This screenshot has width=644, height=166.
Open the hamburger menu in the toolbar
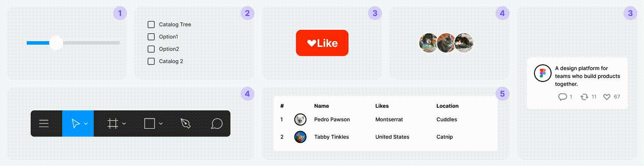44,124
